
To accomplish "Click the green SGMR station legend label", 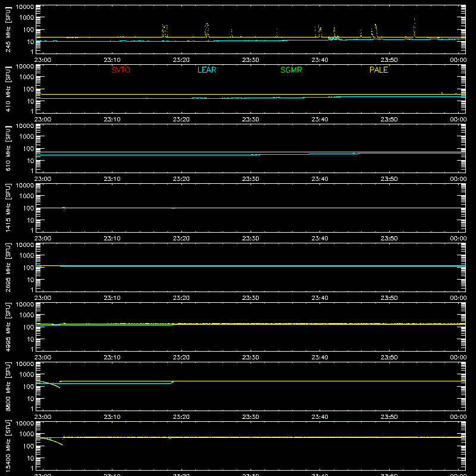I will (291, 70).
